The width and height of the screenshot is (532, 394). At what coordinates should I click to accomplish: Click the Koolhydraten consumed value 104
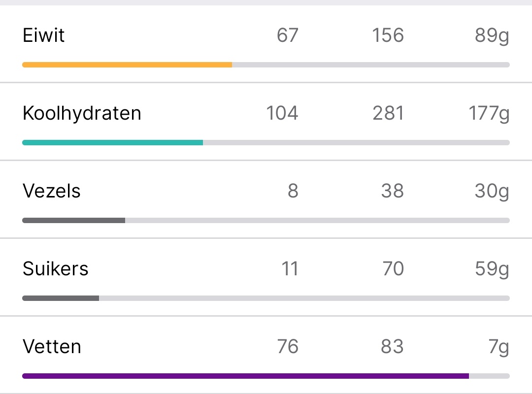tap(282, 113)
